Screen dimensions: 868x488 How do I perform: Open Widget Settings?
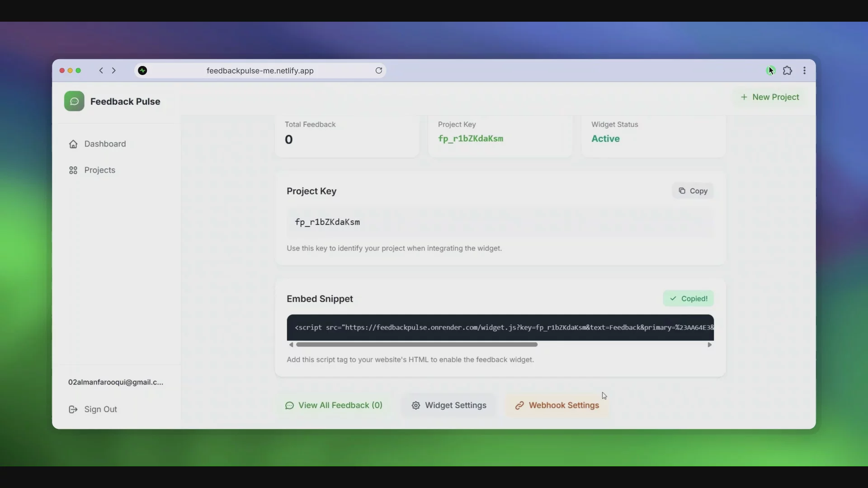tap(448, 405)
